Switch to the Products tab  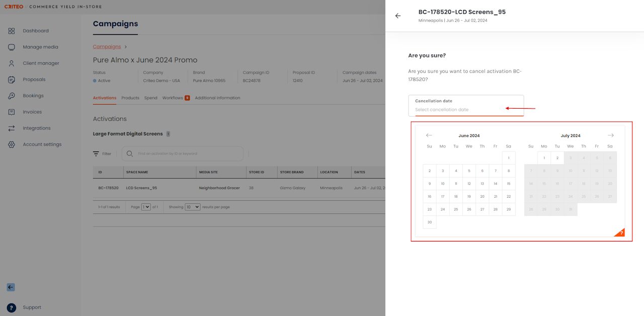click(x=130, y=98)
